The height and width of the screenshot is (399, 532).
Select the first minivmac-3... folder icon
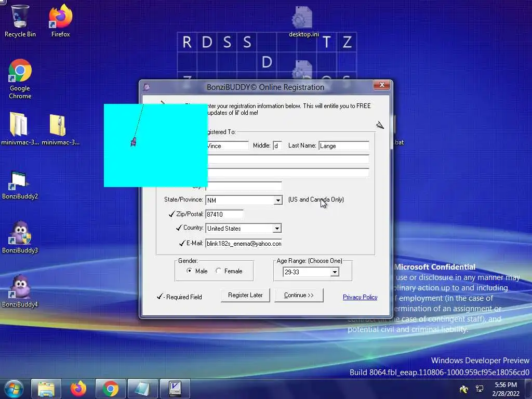click(20, 128)
